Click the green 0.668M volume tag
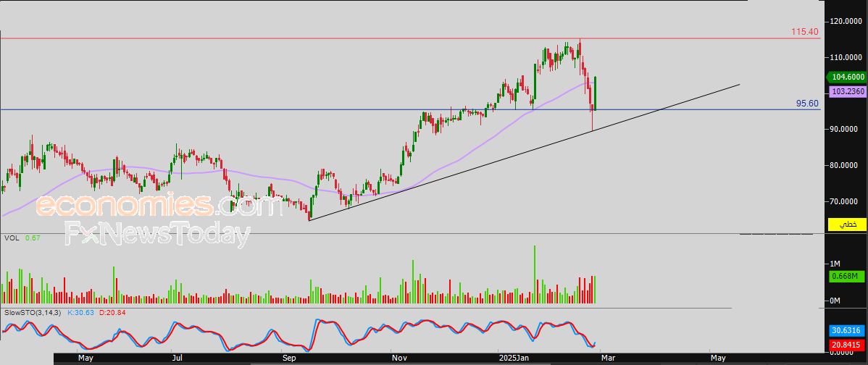The width and height of the screenshot is (868, 365). [845, 276]
